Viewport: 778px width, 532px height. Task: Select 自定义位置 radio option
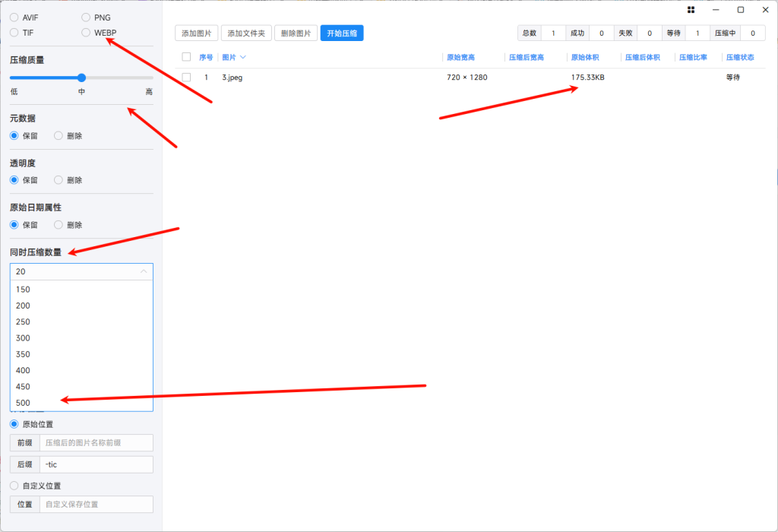14,486
